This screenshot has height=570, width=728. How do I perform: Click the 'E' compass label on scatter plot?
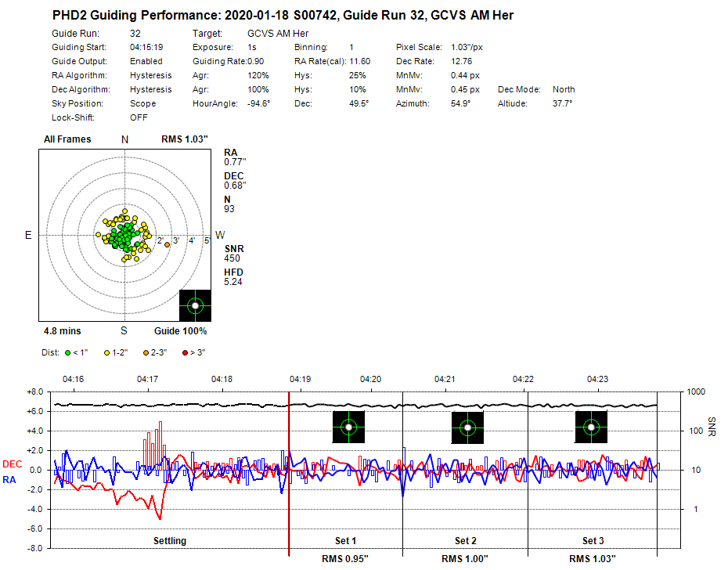28,235
